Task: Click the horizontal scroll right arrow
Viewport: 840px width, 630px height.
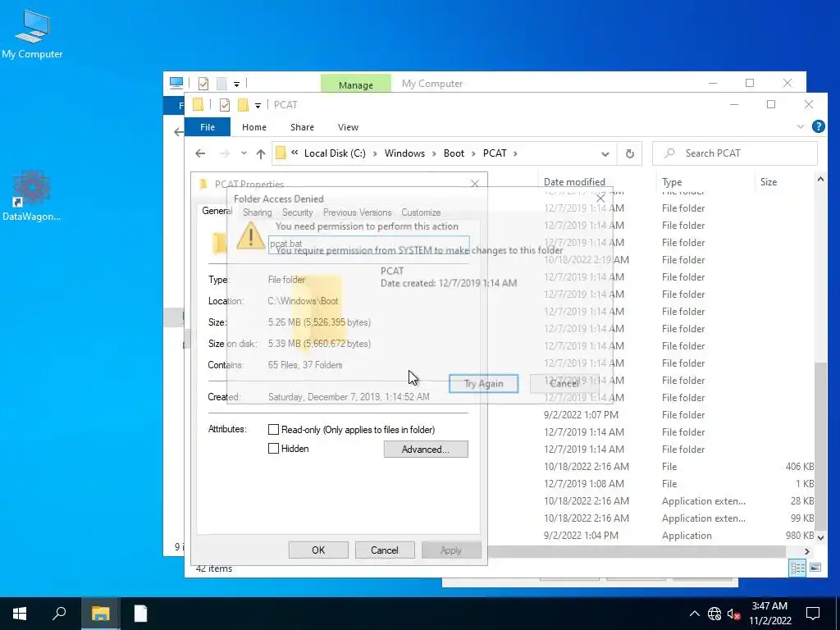Action: coord(807,551)
